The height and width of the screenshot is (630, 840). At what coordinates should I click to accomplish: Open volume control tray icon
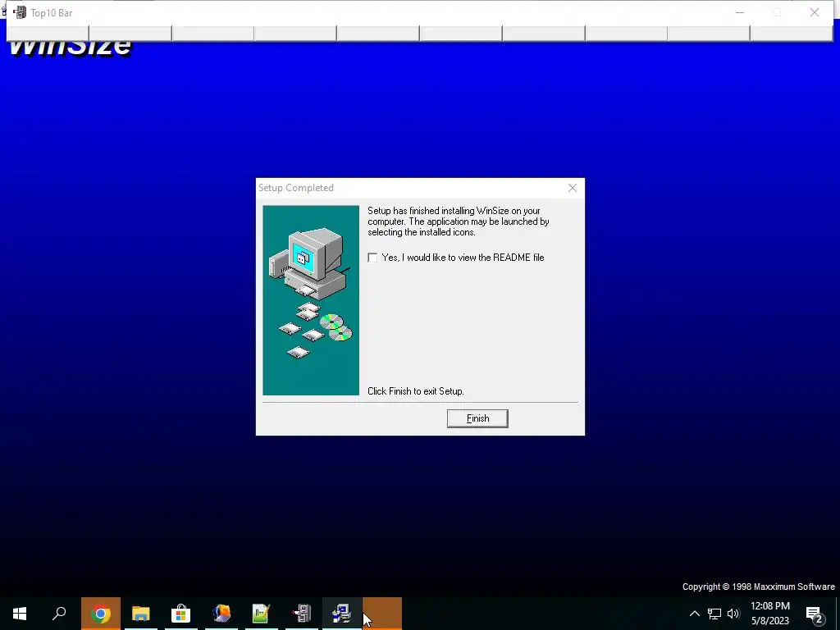pyautogui.click(x=733, y=614)
